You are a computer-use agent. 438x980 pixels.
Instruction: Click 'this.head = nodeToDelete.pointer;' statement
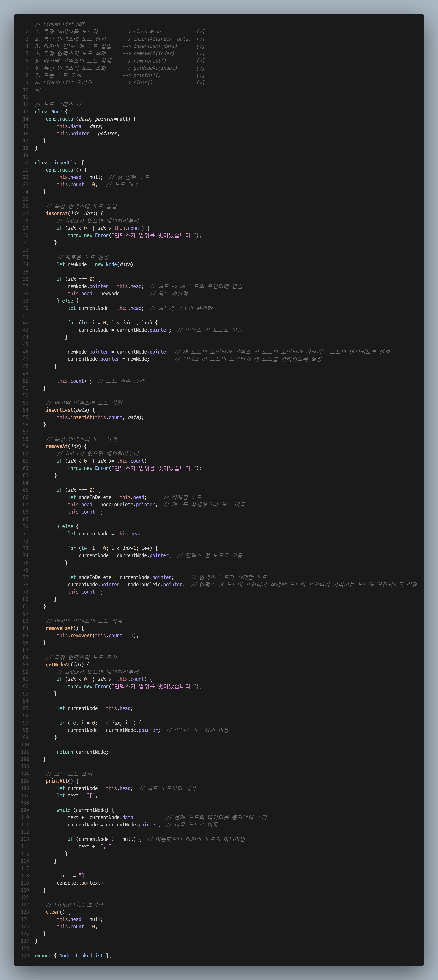pos(113,505)
